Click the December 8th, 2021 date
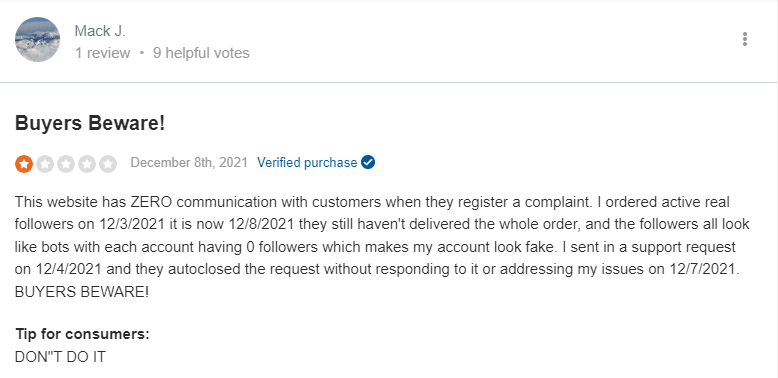 click(x=189, y=163)
